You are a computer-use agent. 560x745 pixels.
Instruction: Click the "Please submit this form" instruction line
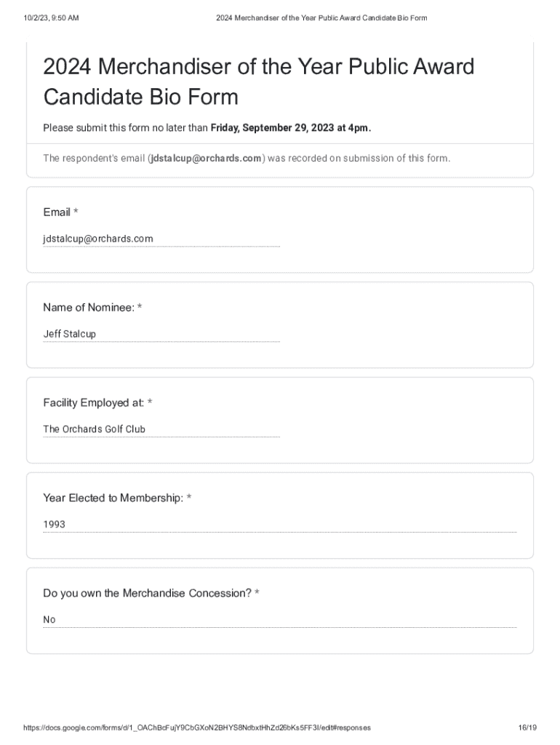tap(126, 128)
